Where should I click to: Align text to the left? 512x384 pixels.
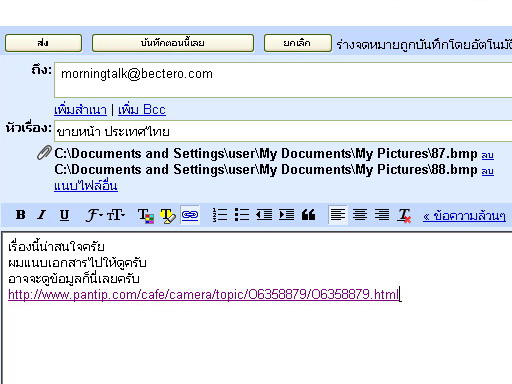click(338, 215)
